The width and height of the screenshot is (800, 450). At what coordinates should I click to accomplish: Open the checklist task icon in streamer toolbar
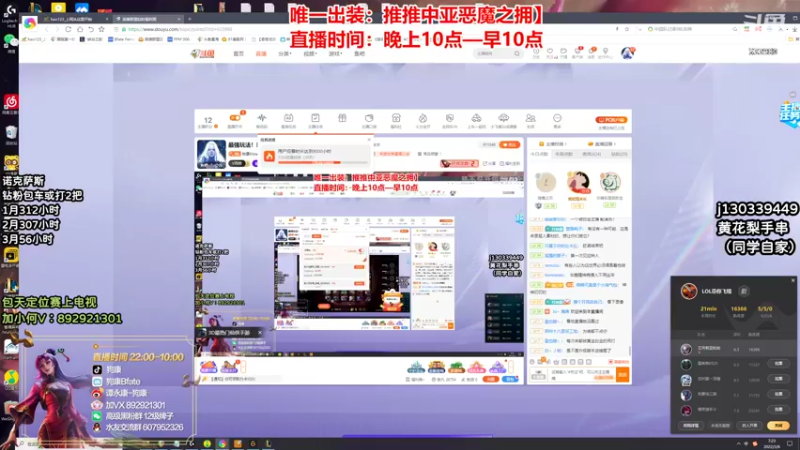pos(315,118)
